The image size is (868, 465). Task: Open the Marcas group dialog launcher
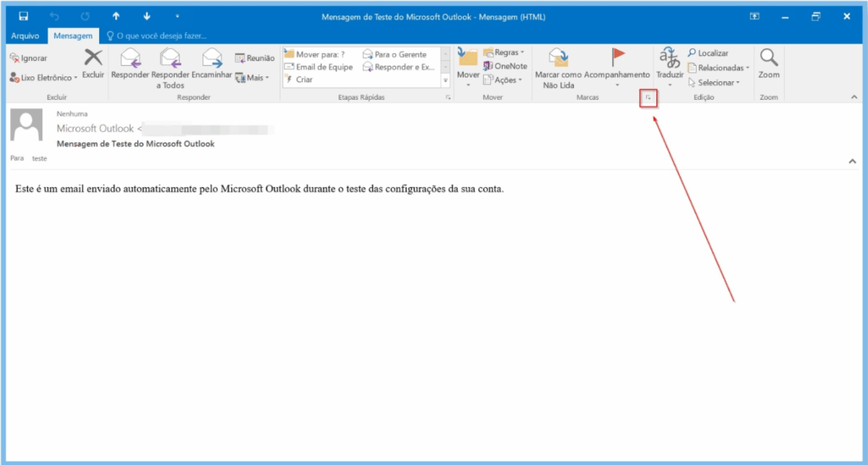point(648,98)
